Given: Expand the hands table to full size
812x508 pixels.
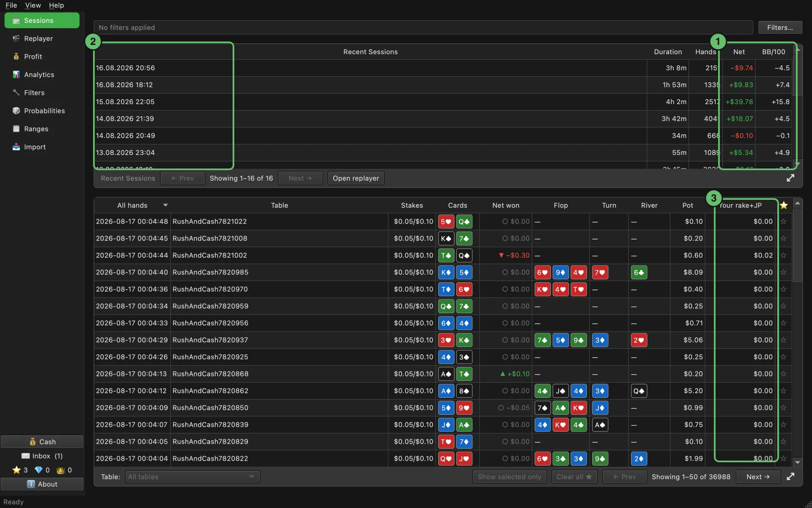Looking at the screenshot, I should coord(790,477).
